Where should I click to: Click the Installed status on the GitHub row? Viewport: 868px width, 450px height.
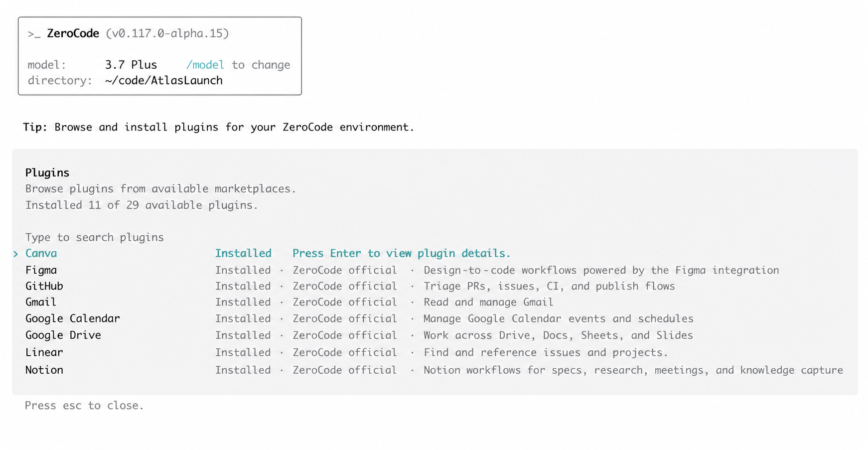(243, 286)
